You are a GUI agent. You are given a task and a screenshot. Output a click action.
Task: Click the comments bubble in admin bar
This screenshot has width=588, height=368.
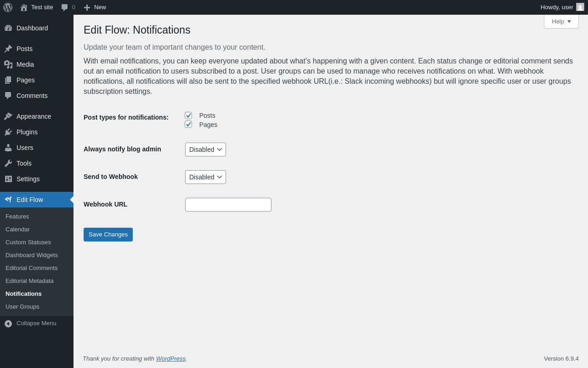(65, 7)
